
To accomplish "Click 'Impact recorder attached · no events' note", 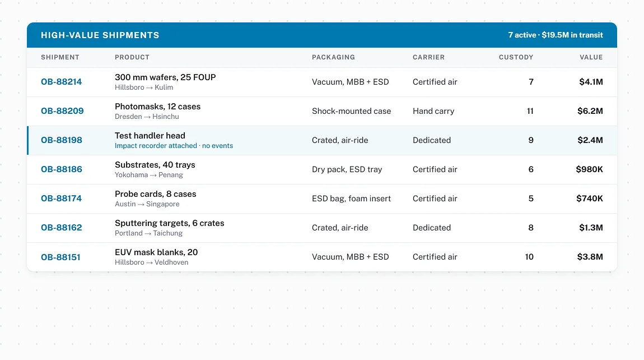I will point(174,146).
